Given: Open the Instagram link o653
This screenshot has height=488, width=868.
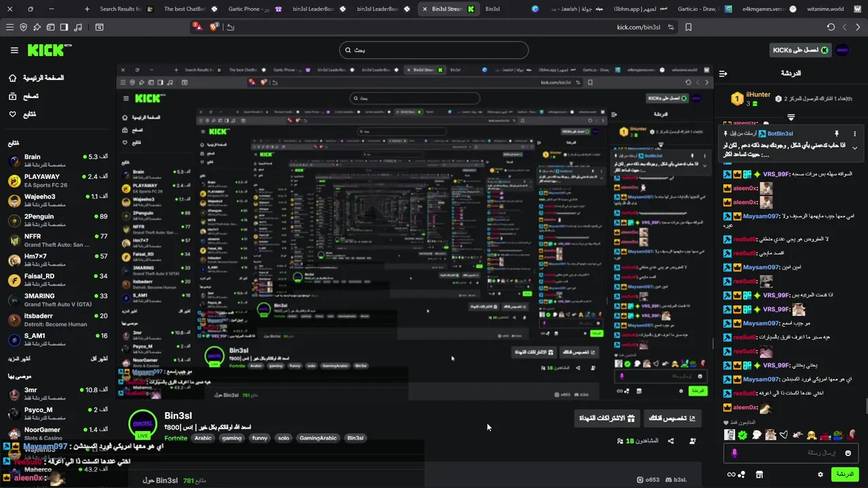Looking at the screenshot, I should point(648,480).
